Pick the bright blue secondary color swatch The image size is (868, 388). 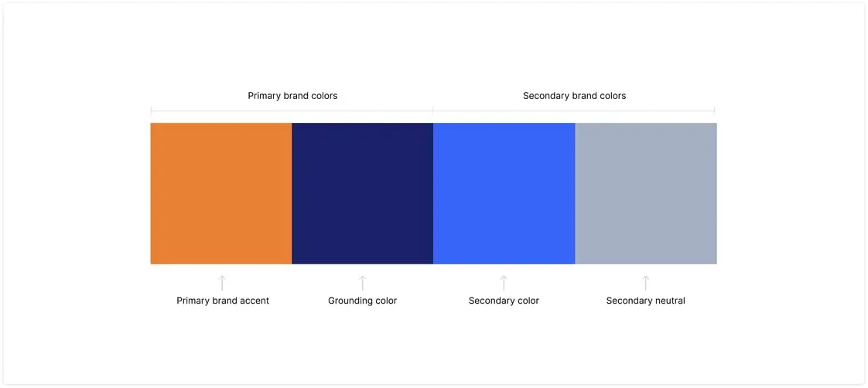coord(504,193)
